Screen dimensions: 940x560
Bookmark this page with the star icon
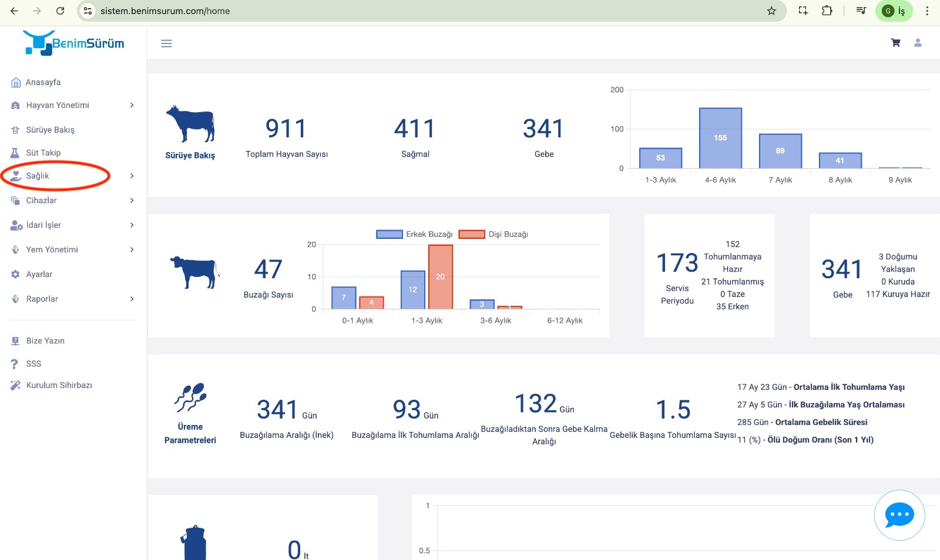pos(771,11)
